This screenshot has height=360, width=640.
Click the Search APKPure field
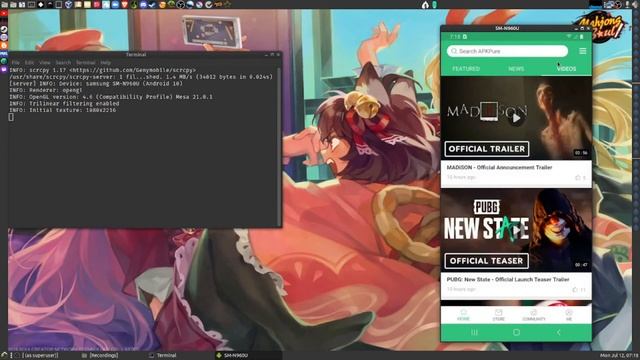pos(507,51)
